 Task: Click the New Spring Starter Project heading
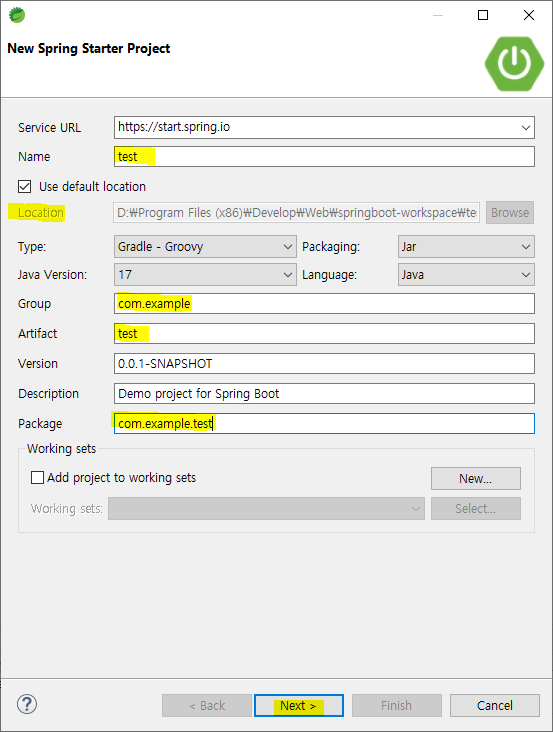coord(89,49)
